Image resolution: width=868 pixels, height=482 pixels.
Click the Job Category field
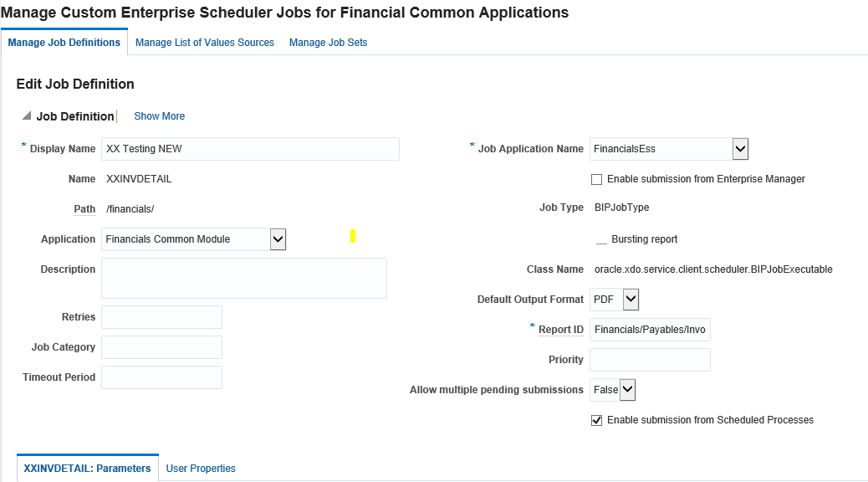click(161, 347)
